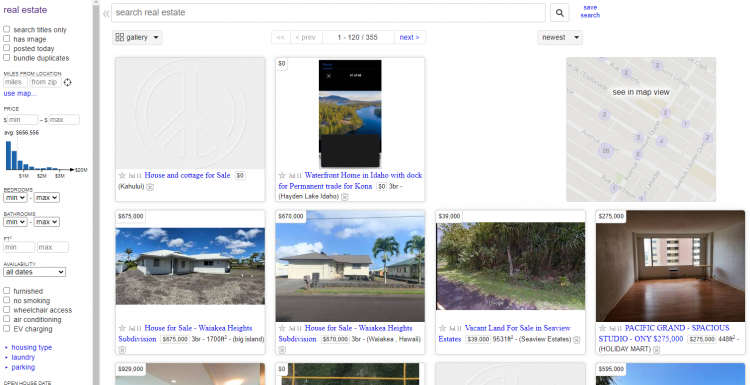Star the Waterfront Home in Idaho listing
Image resolution: width=750 pixels, height=385 pixels.
pyautogui.click(x=282, y=176)
